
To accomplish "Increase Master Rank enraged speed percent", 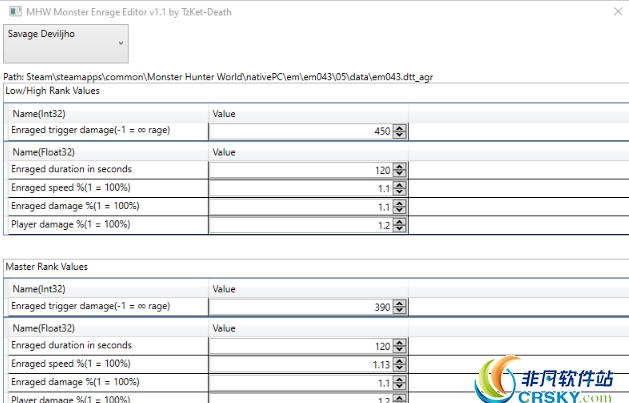I will [400, 360].
